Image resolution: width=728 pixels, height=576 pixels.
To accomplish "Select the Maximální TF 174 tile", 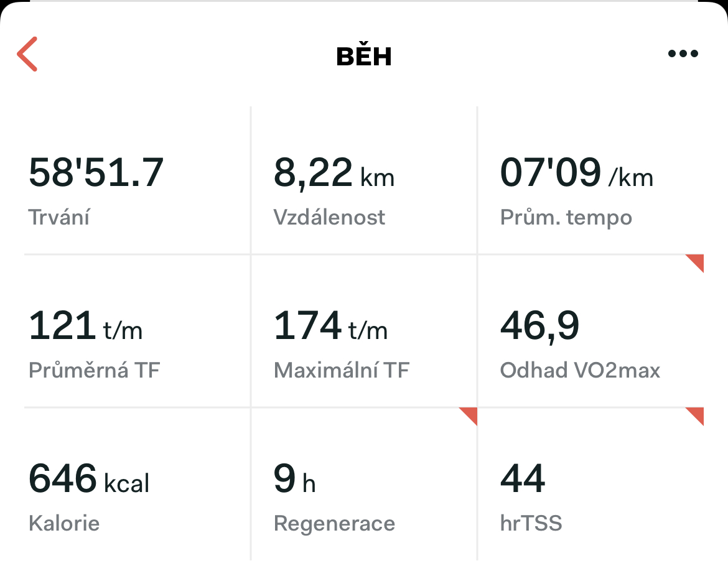I will [x=364, y=332].
